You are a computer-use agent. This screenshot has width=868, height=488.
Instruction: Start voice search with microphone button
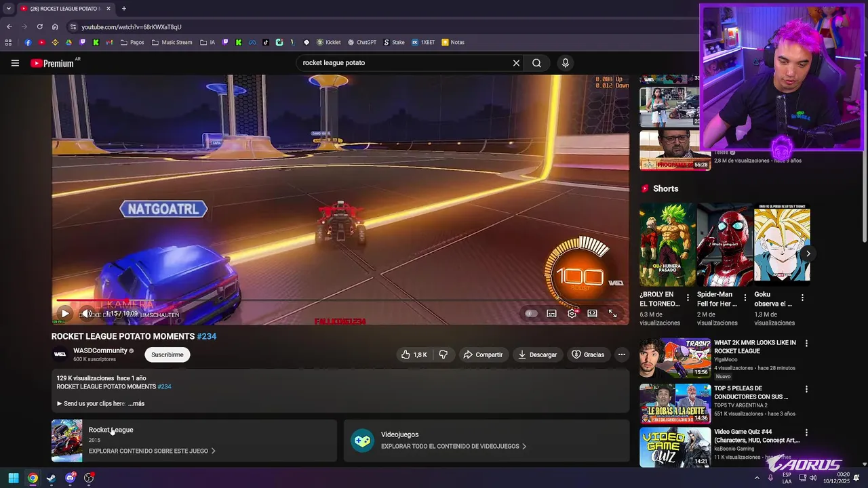click(566, 63)
